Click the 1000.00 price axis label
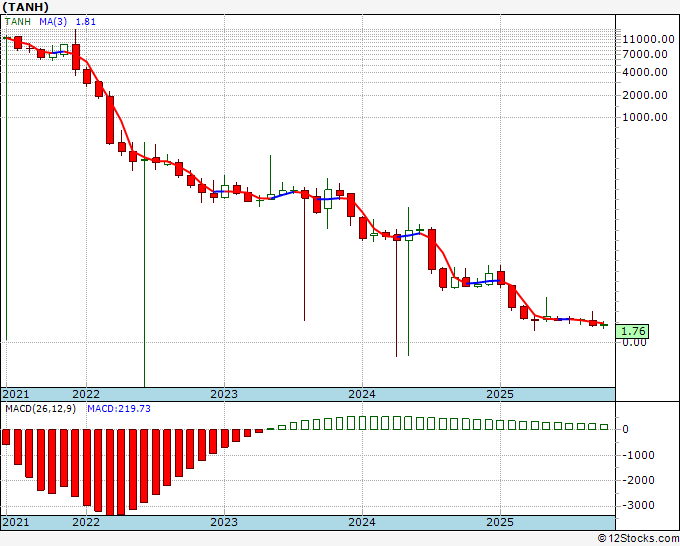 pyautogui.click(x=645, y=117)
